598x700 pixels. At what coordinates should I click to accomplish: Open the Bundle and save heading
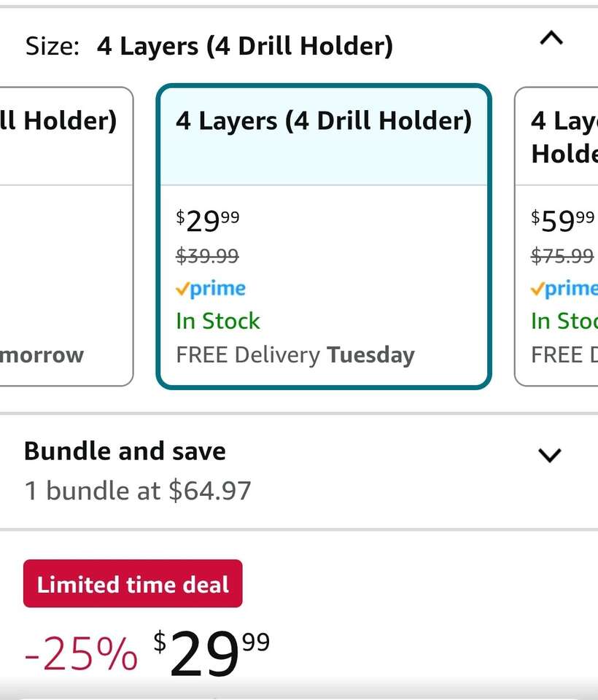pyautogui.click(x=125, y=451)
